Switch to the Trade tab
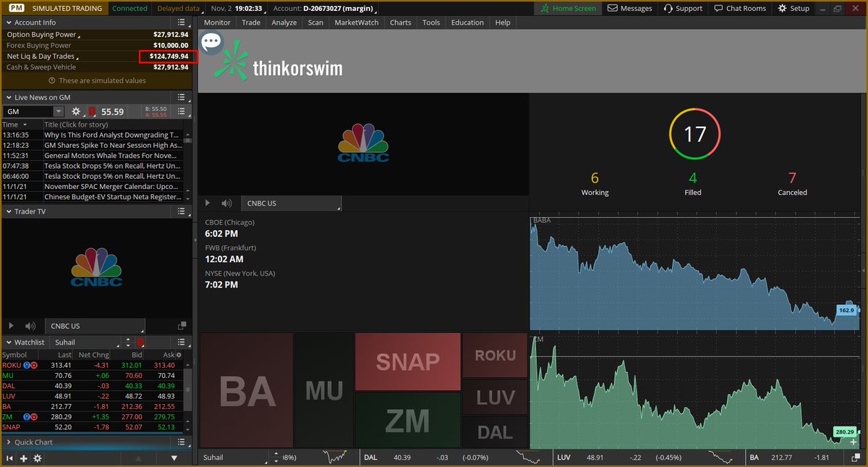 [251, 22]
